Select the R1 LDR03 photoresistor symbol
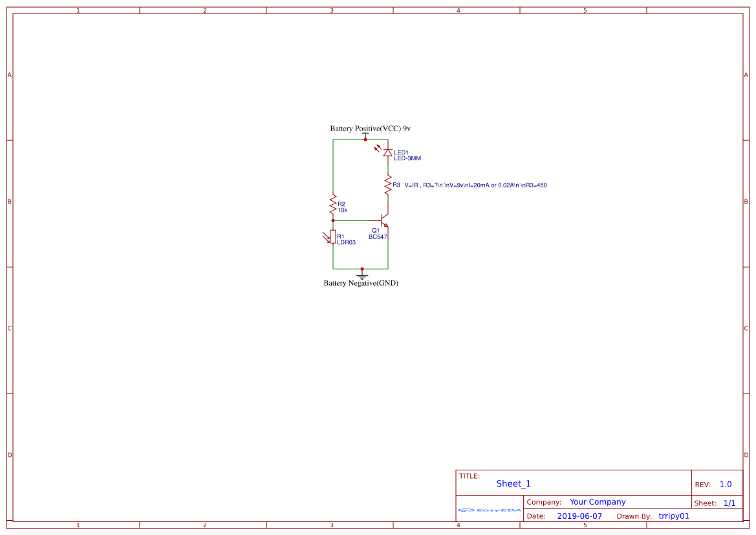 pos(332,237)
